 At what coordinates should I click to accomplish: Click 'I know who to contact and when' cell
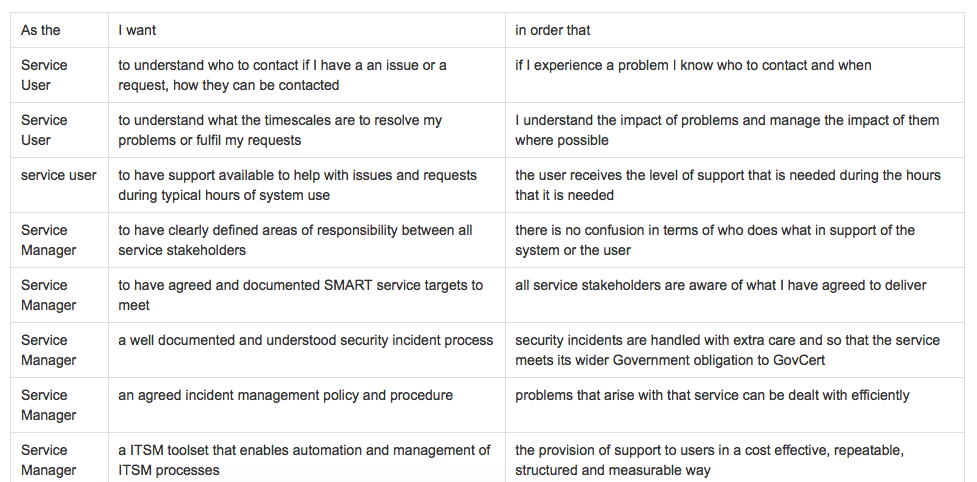pos(735,75)
